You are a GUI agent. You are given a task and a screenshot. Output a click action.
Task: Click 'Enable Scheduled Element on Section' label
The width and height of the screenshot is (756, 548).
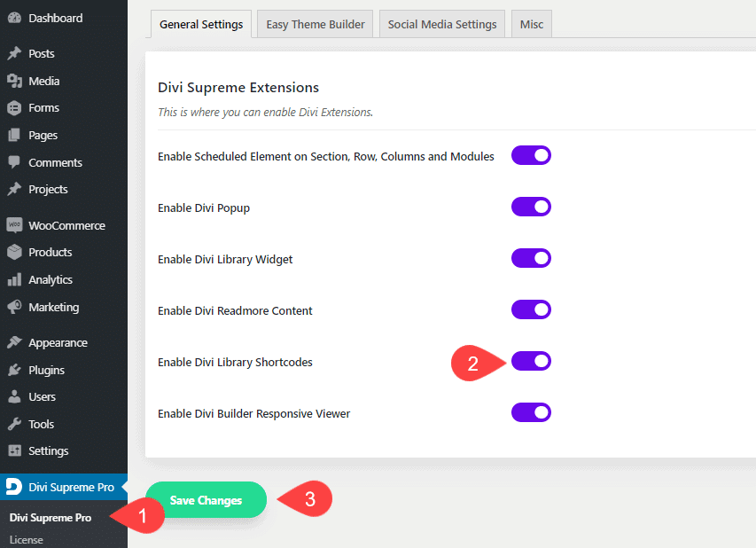pos(326,156)
